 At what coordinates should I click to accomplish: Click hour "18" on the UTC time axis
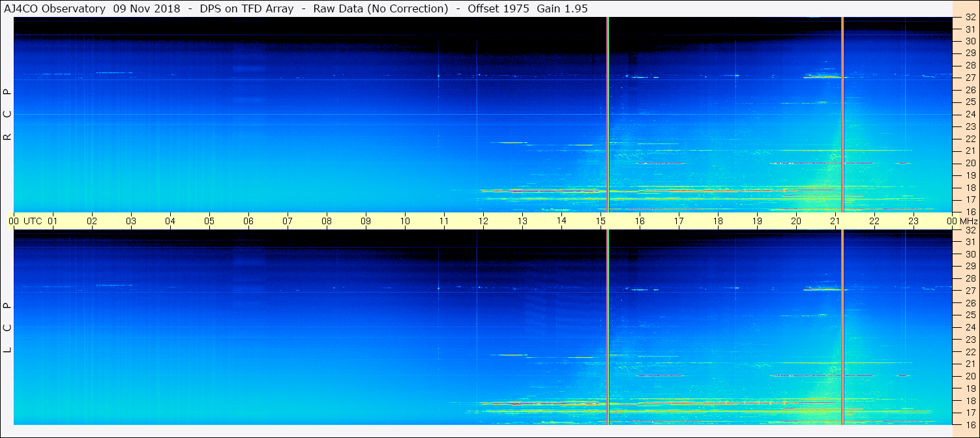coord(718,221)
